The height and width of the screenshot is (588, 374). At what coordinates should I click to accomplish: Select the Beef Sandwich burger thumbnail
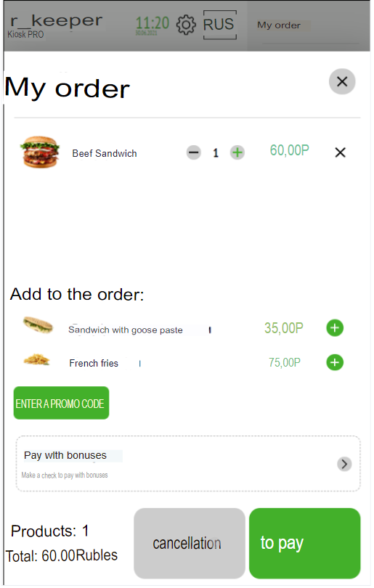(40, 152)
